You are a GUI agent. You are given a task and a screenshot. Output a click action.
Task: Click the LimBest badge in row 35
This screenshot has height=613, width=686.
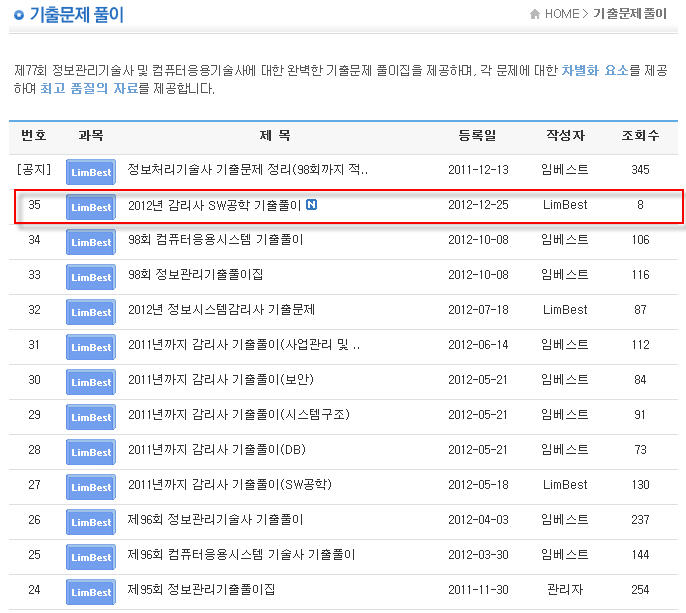91,207
